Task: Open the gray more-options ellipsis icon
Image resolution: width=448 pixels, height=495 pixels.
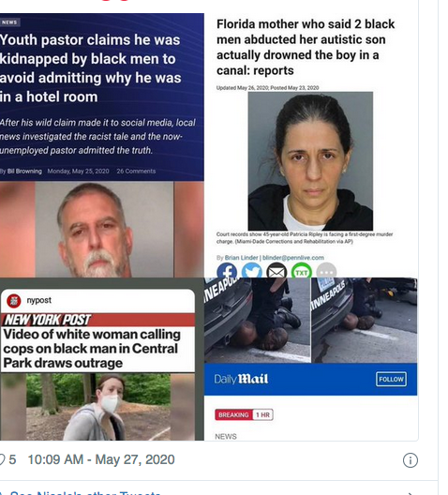Action: 326,271
